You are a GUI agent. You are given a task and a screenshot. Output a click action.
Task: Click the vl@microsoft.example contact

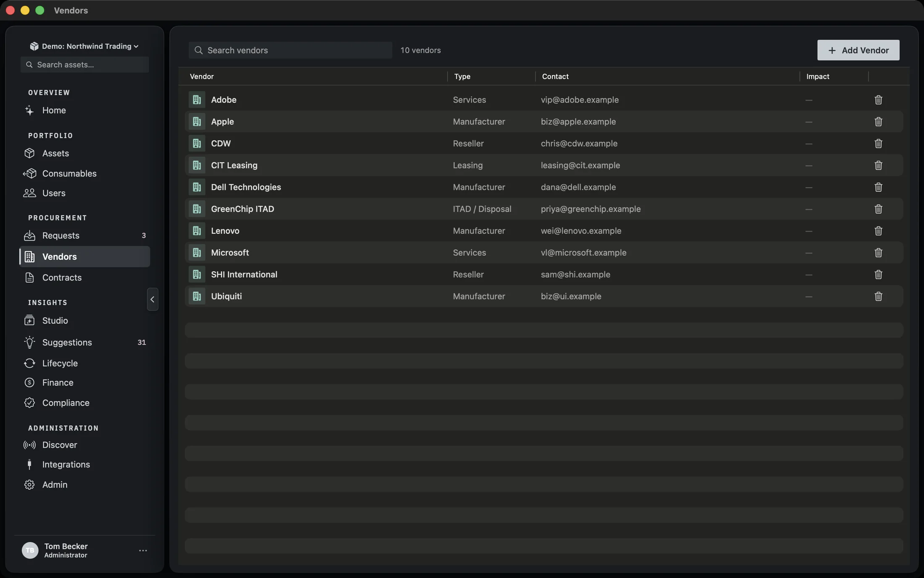point(583,253)
